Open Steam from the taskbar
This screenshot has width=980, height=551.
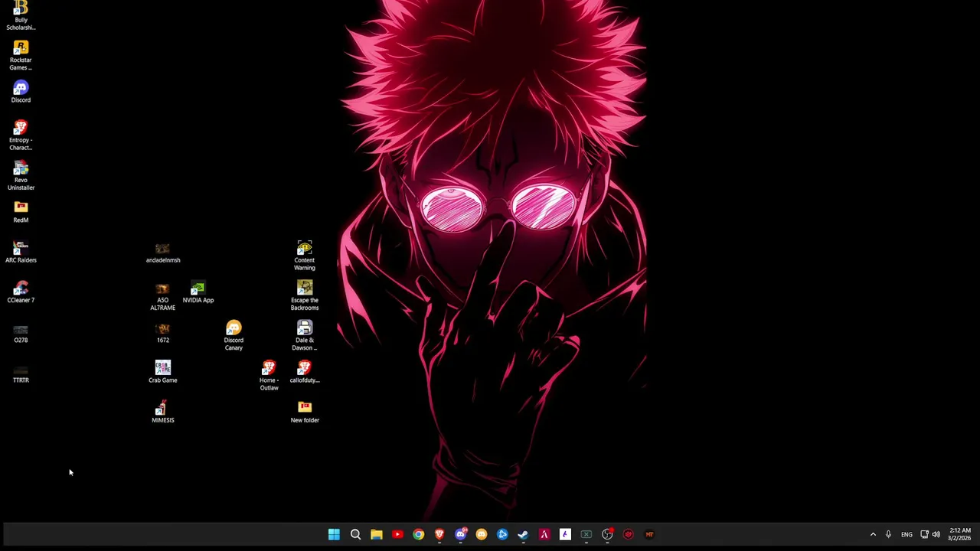[523, 534]
